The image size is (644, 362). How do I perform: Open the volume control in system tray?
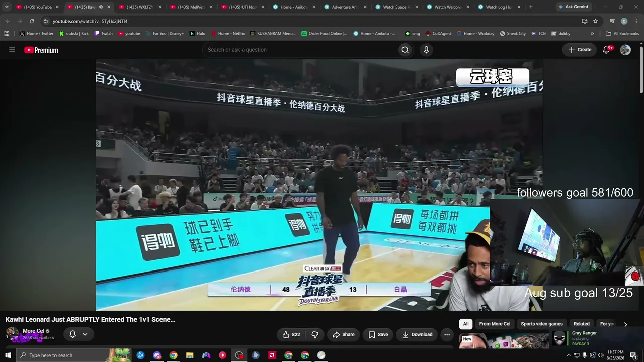(600, 355)
